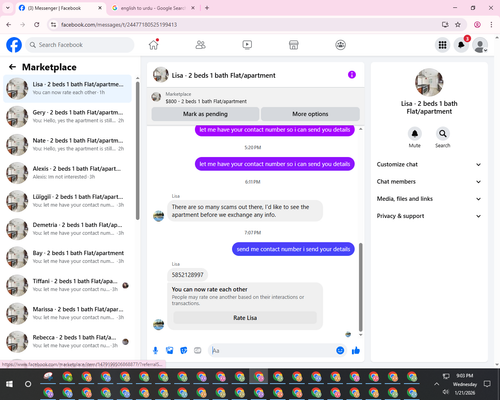
Task: Open Alexis conversation in the list
Action: pos(68,173)
